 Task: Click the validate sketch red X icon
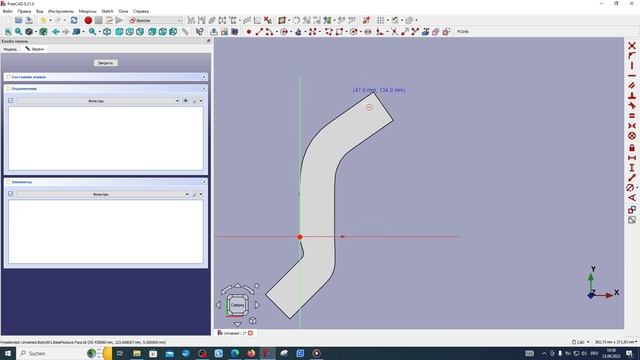(x=267, y=20)
